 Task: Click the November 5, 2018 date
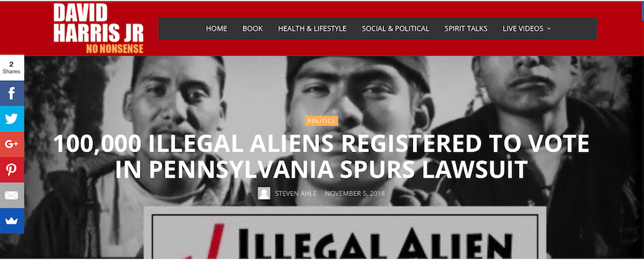355,193
